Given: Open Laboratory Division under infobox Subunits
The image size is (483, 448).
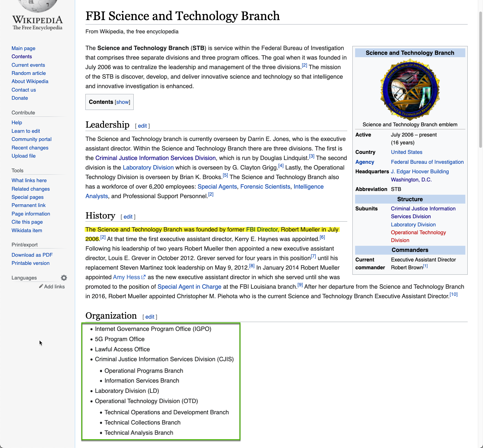Looking at the screenshot, I should click(x=413, y=225).
